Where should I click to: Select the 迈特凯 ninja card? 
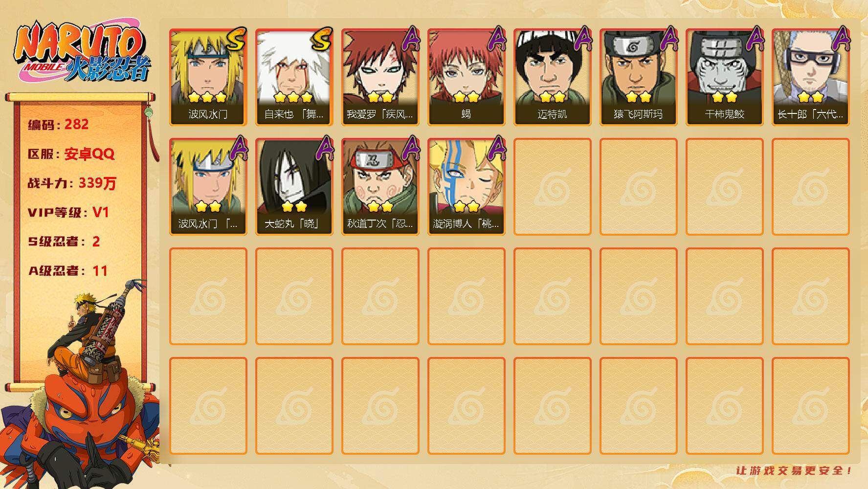pos(553,77)
